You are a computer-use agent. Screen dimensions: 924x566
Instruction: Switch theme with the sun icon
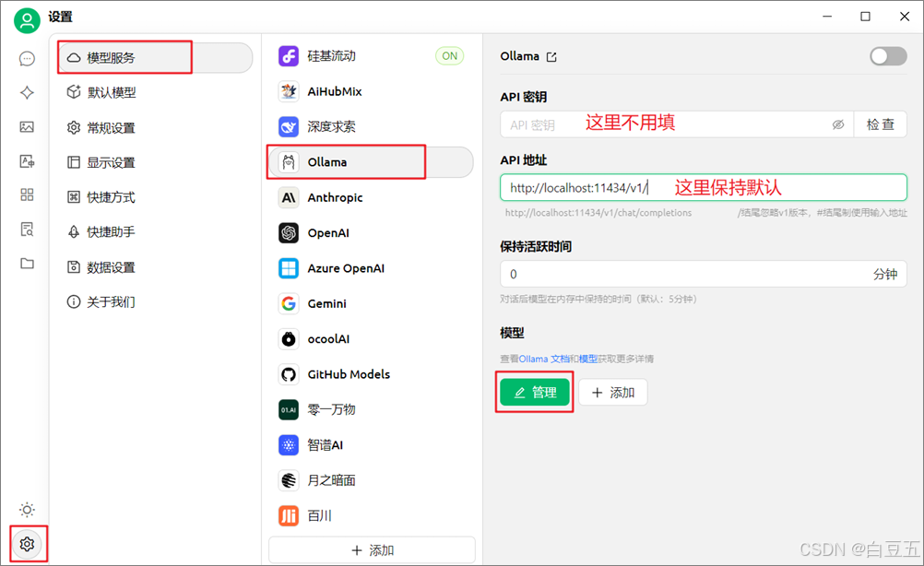27,510
